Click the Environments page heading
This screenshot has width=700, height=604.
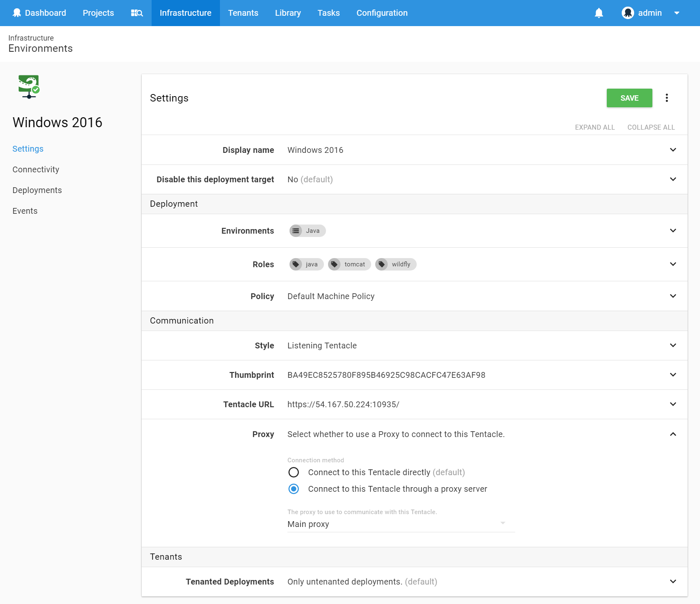pos(41,48)
